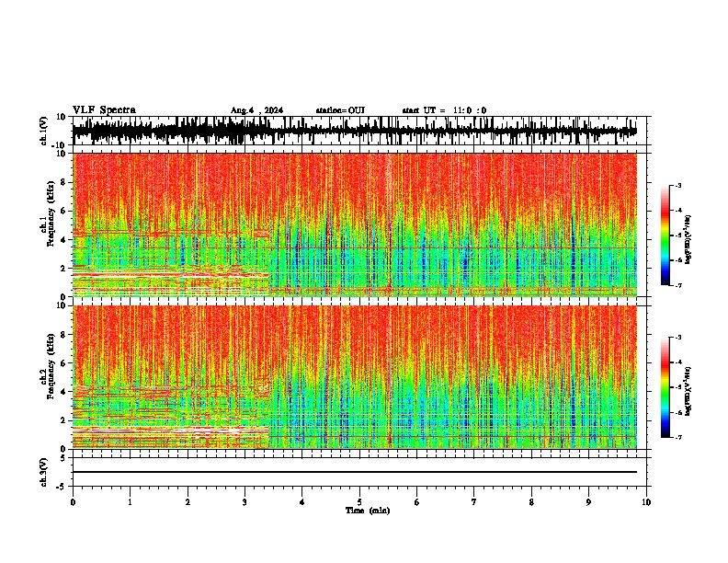The width and height of the screenshot is (728, 563).
Task: Click the station=OUI label
Action: (340, 110)
